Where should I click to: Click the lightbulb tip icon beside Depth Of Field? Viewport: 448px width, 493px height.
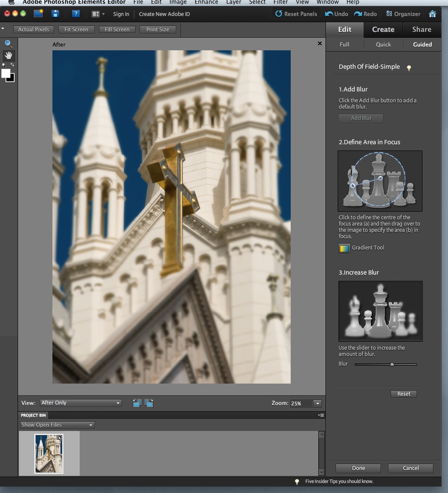point(409,68)
